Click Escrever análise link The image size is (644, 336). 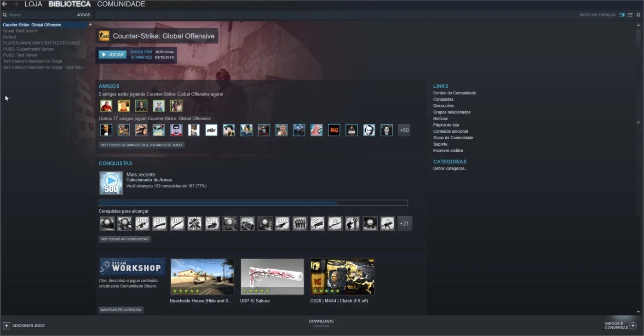448,151
